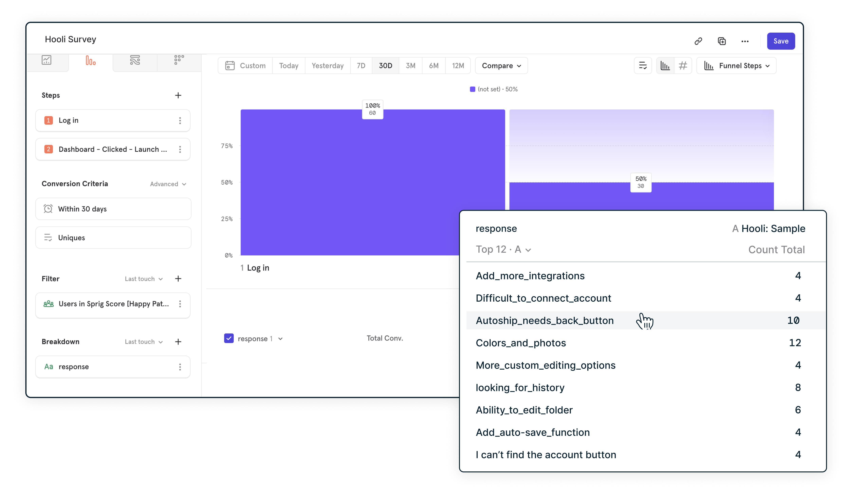Expand the Compare dropdown
Screen dimensions: 863x504
pyautogui.click(x=501, y=65)
